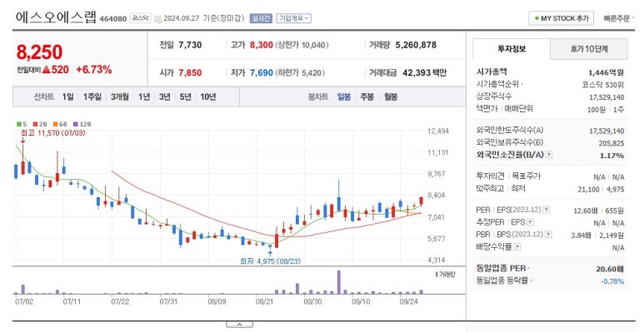Click the 실시간 badge button

pos(261,18)
